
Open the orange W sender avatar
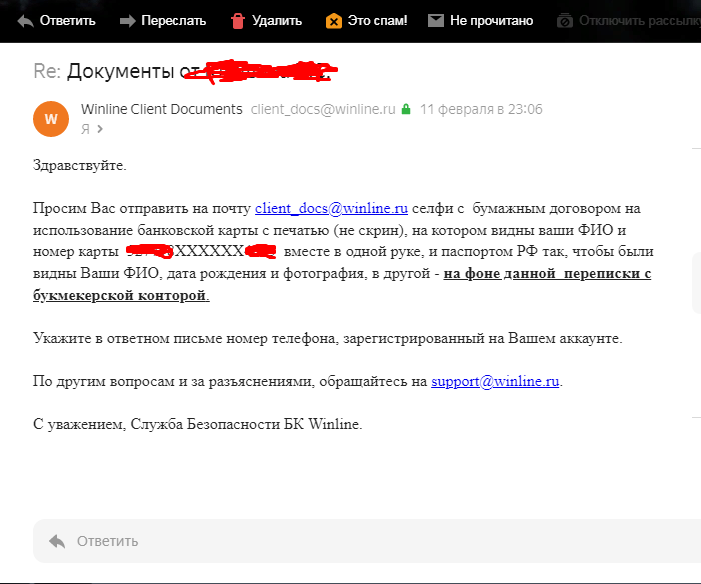(x=51, y=118)
